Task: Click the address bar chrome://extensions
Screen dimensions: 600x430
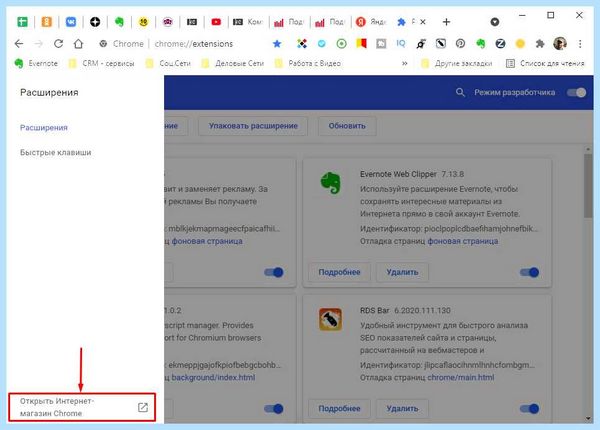Action: [x=194, y=44]
